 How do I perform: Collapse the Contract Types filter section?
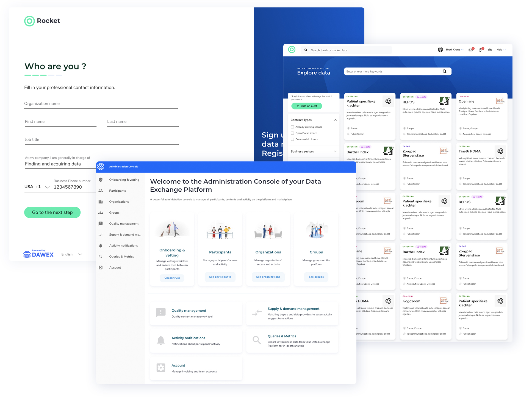click(335, 120)
